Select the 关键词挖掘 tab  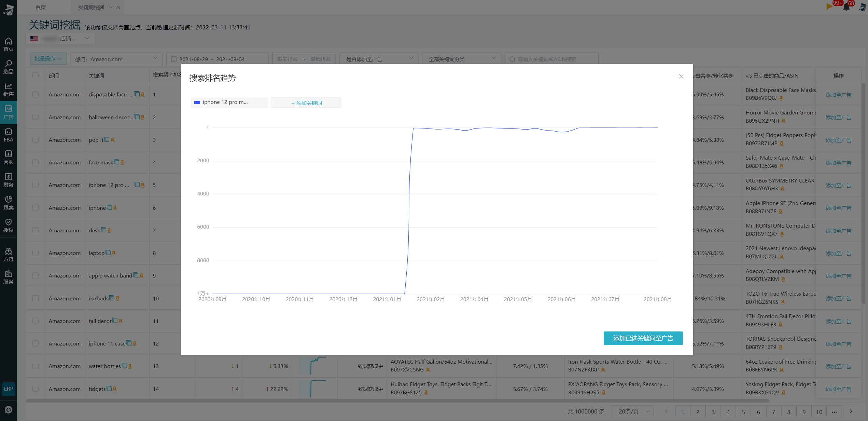tap(91, 7)
